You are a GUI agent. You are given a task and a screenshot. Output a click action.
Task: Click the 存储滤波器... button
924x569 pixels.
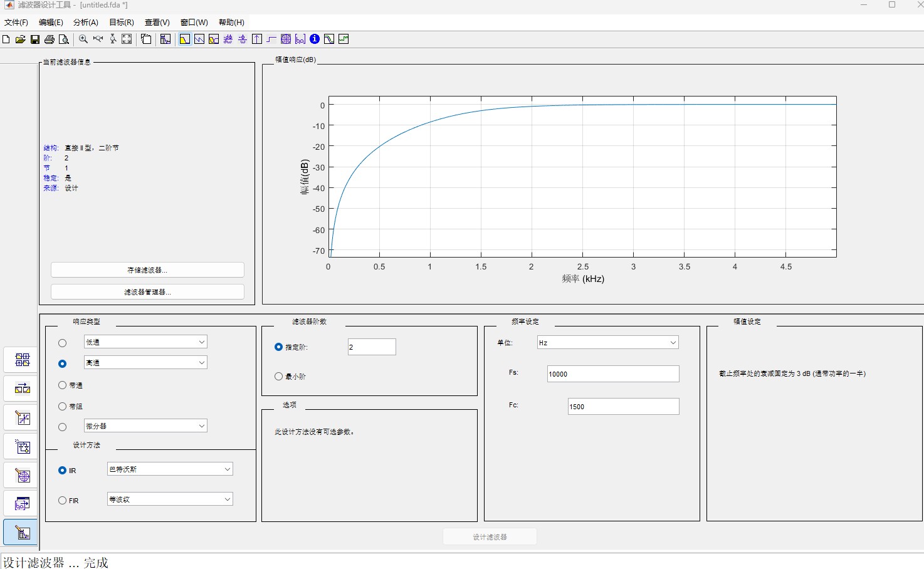147,270
